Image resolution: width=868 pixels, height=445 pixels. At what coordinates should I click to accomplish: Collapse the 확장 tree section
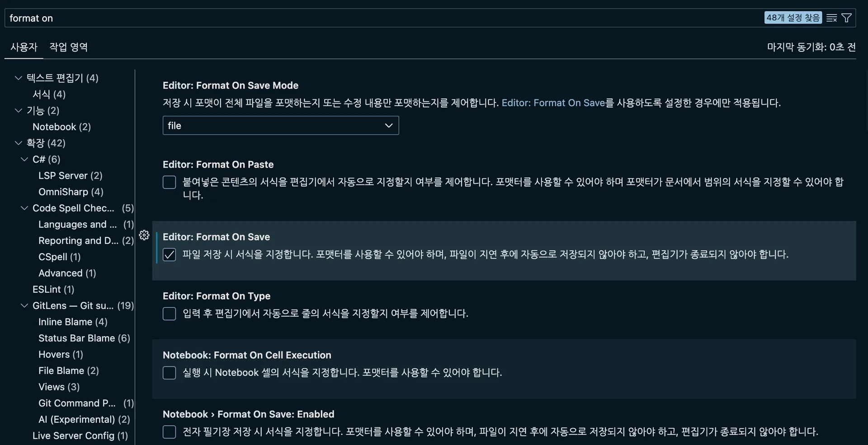pos(19,143)
